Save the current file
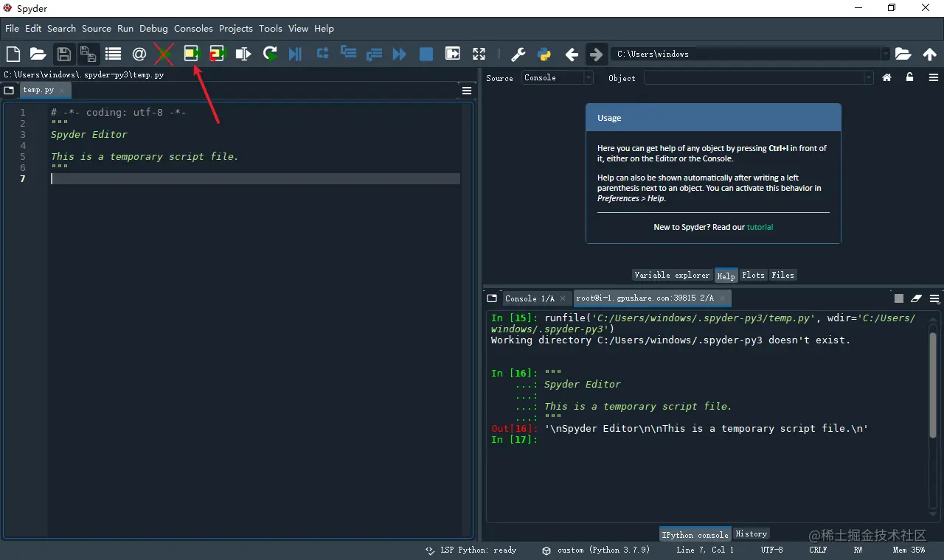The width and height of the screenshot is (944, 560). tap(64, 54)
